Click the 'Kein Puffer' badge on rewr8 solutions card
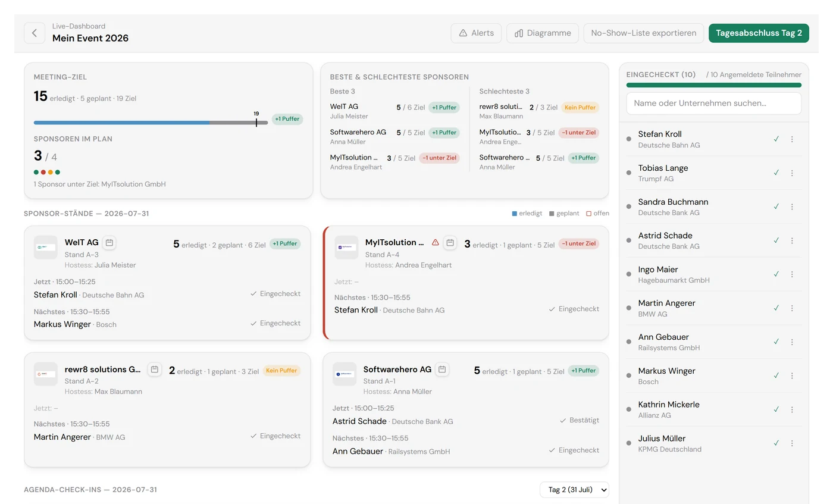833x504 pixels. click(x=281, y=370)
